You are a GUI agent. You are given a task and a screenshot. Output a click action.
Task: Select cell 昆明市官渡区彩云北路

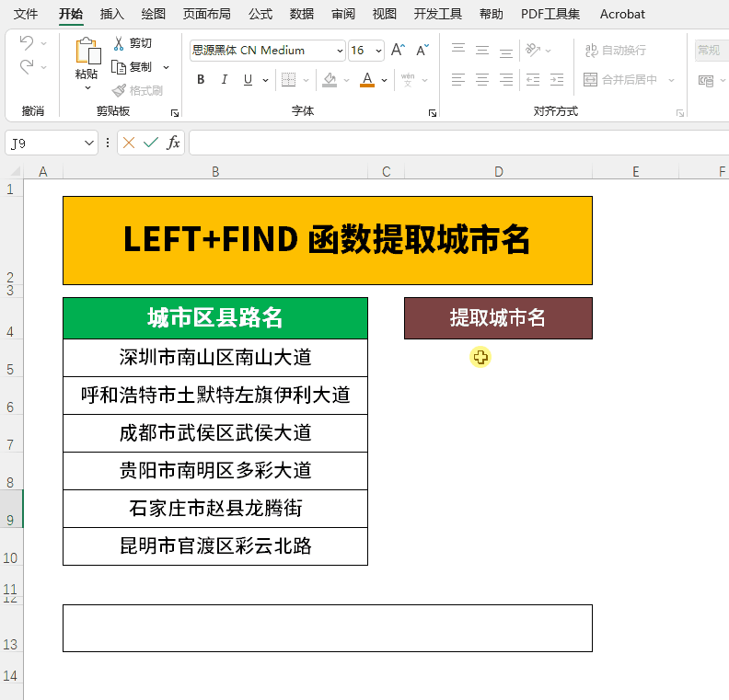[215, 545]
